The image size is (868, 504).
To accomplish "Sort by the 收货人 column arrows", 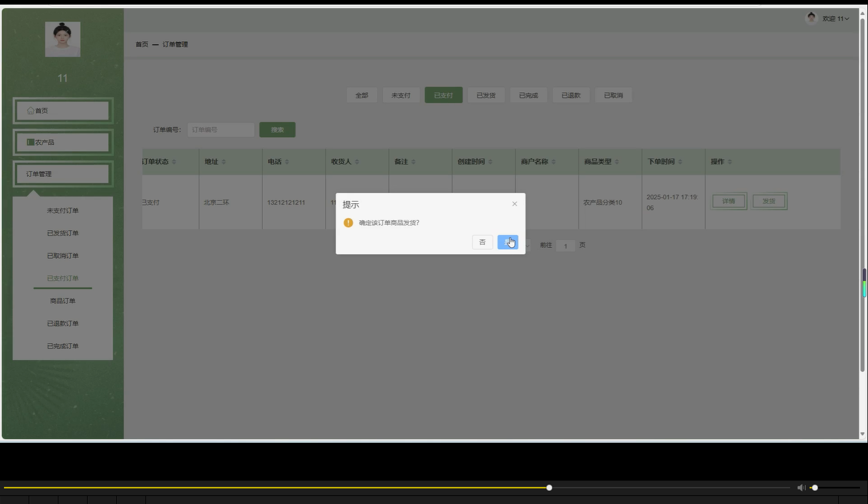I will pos(357,162).
